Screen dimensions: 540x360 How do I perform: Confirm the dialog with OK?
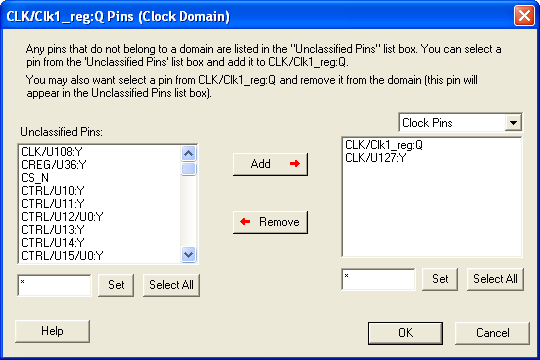[405, 333]
